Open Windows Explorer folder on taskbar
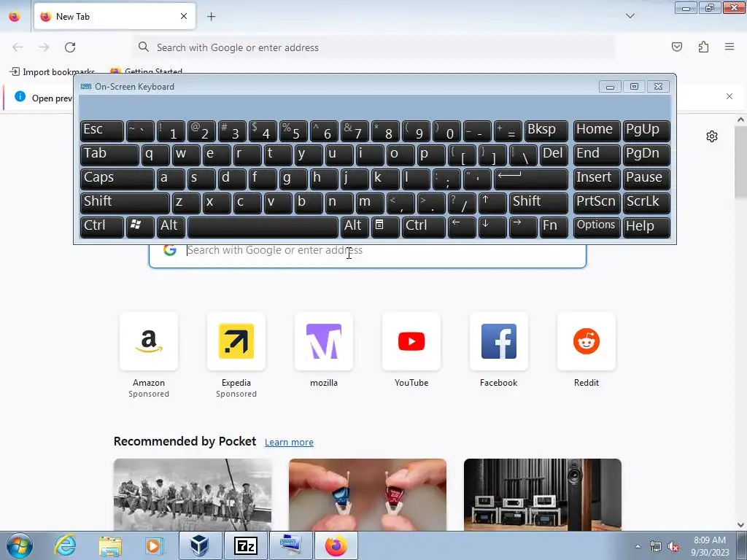The height and width of the screenshot is (560, 747). point(111,546)
